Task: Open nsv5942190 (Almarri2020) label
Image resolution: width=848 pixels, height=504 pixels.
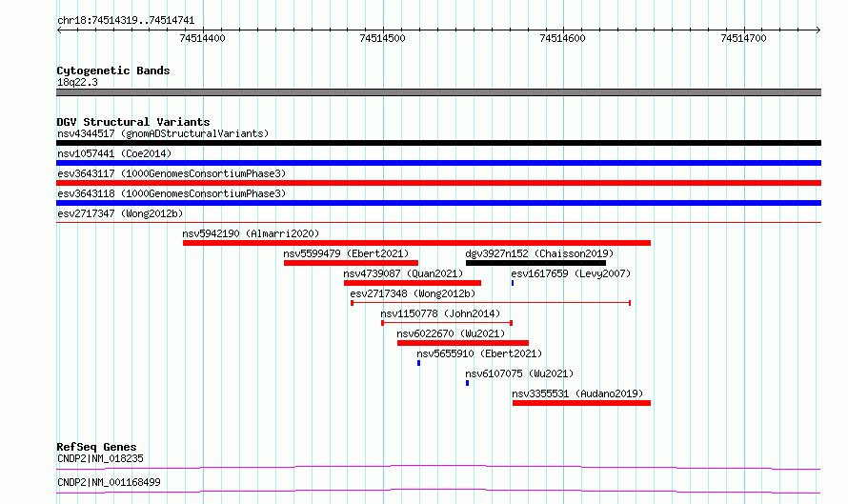Action: click(x=251, y=233)
